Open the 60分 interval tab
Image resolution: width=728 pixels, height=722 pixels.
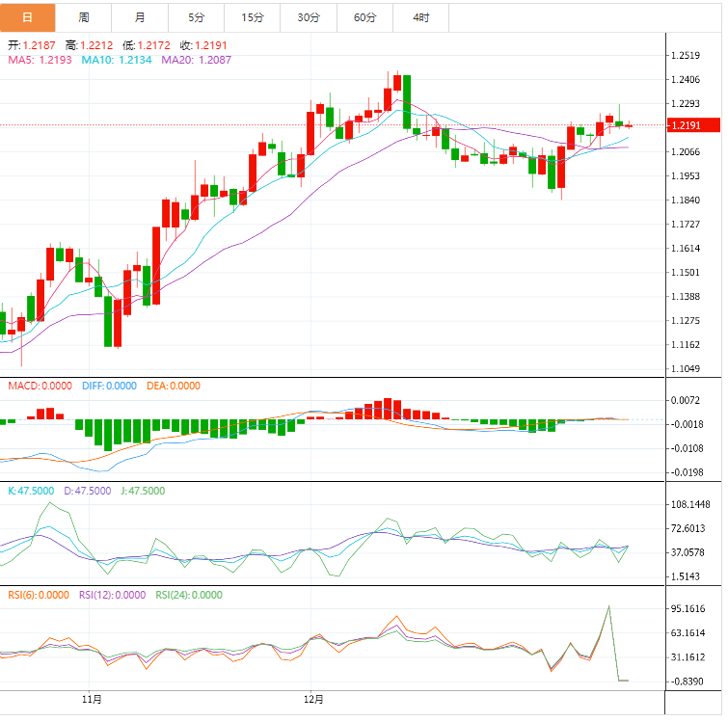pos(365,17)
